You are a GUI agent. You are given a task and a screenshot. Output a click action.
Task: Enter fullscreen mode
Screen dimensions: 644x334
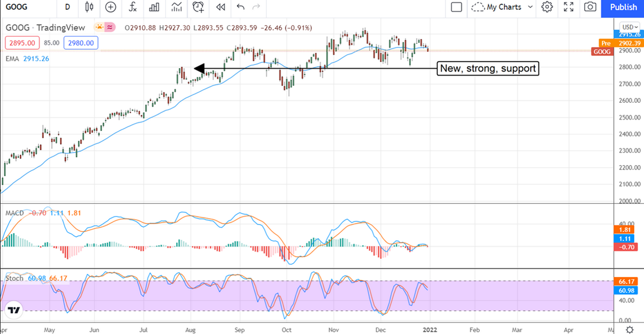[568, 7]
